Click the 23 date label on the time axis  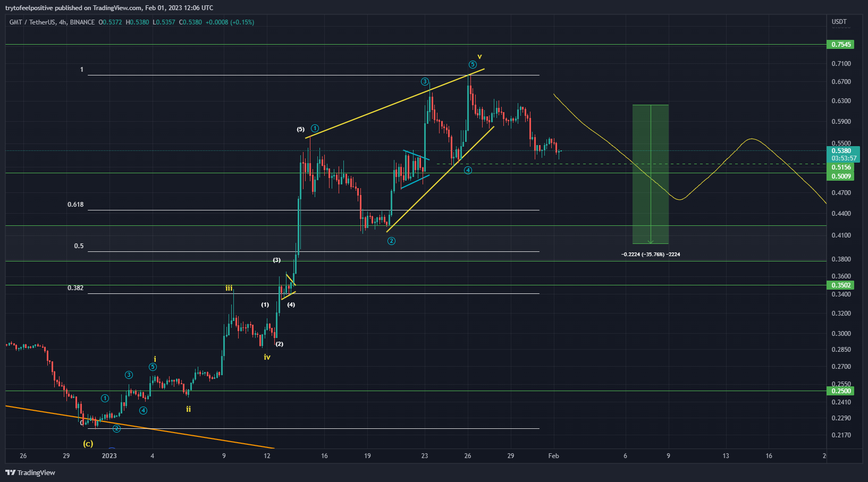click(425, 456)
